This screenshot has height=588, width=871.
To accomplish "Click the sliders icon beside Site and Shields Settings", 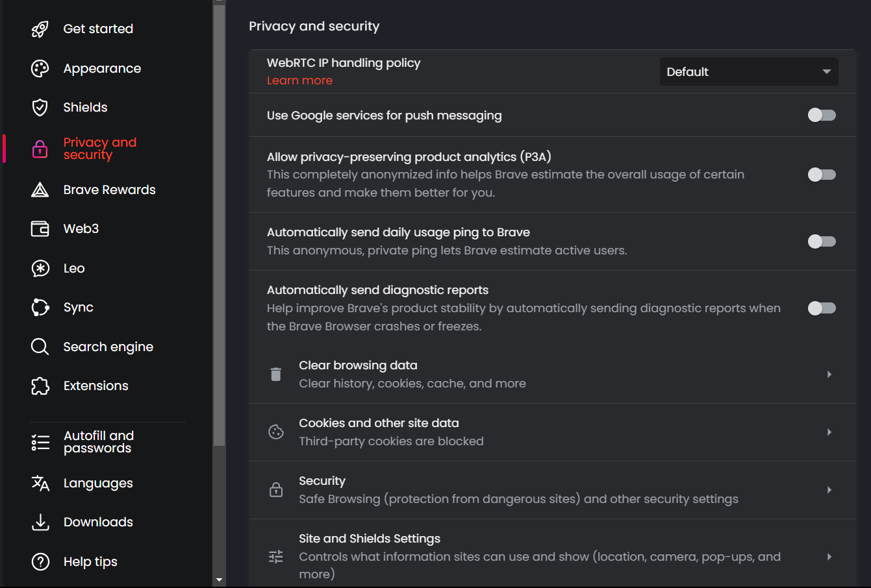I will coord(276,557).
